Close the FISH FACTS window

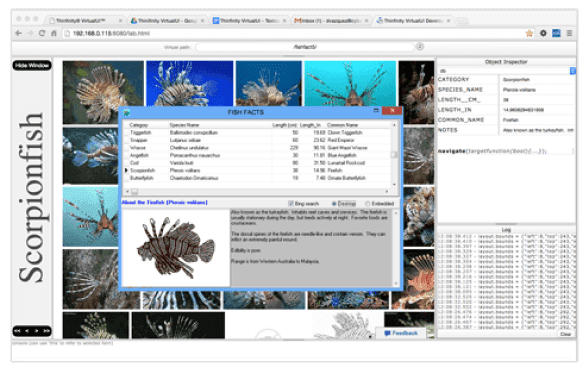point(392,110)
